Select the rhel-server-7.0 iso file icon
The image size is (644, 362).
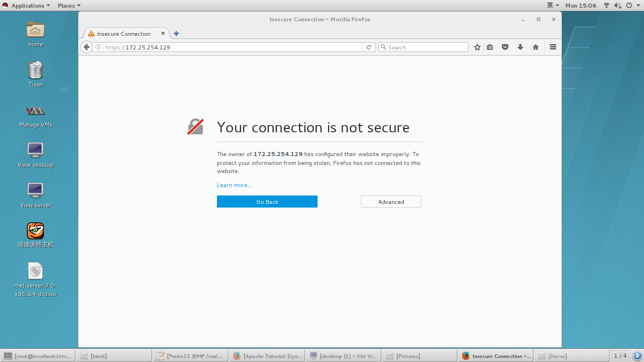tap(35, 280)
